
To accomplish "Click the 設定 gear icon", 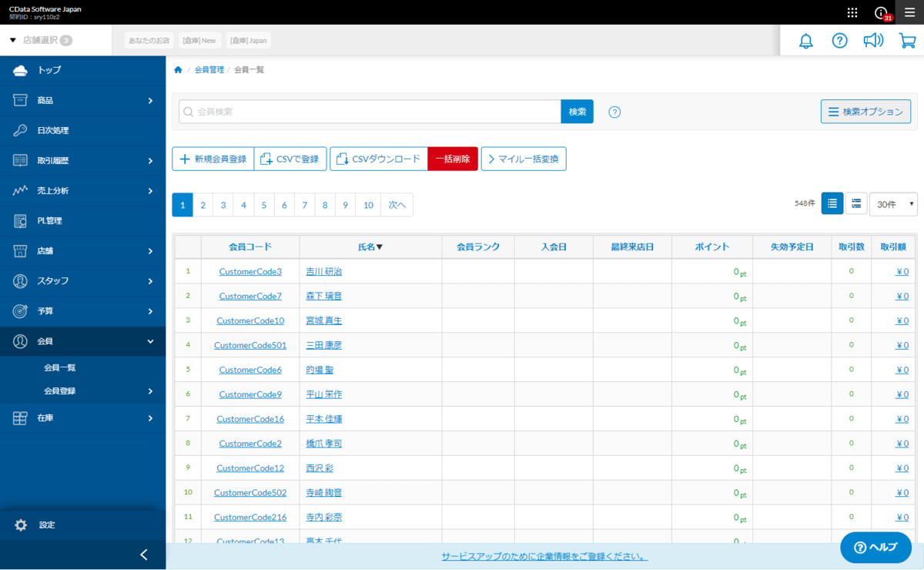I will (21, 525).
